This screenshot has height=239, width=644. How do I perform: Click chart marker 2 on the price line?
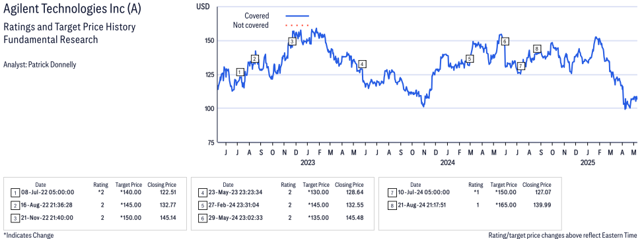(x=255, y=59)
